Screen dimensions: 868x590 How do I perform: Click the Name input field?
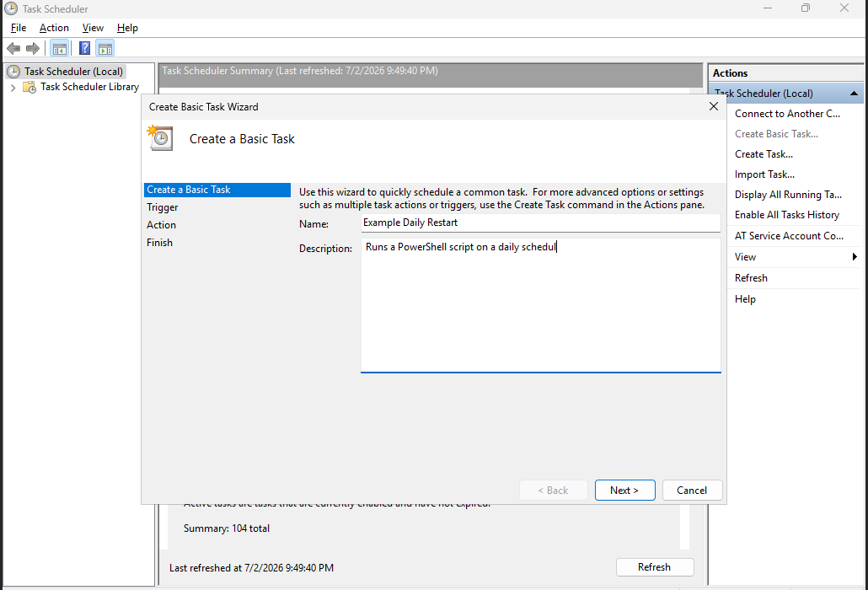tap(540, 223)
